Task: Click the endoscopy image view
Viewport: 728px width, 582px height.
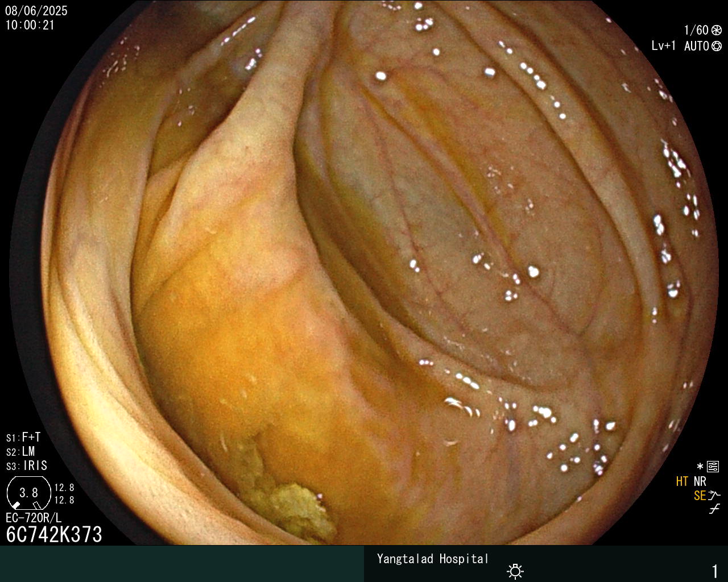Action: (364, 273)
